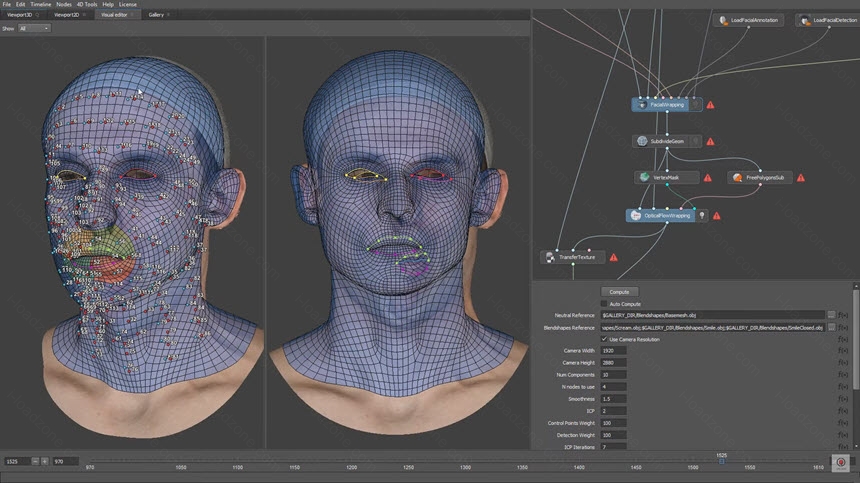Click the timeline minus frame button
This screenshot has width=860, height=483.
click(35, 462)
